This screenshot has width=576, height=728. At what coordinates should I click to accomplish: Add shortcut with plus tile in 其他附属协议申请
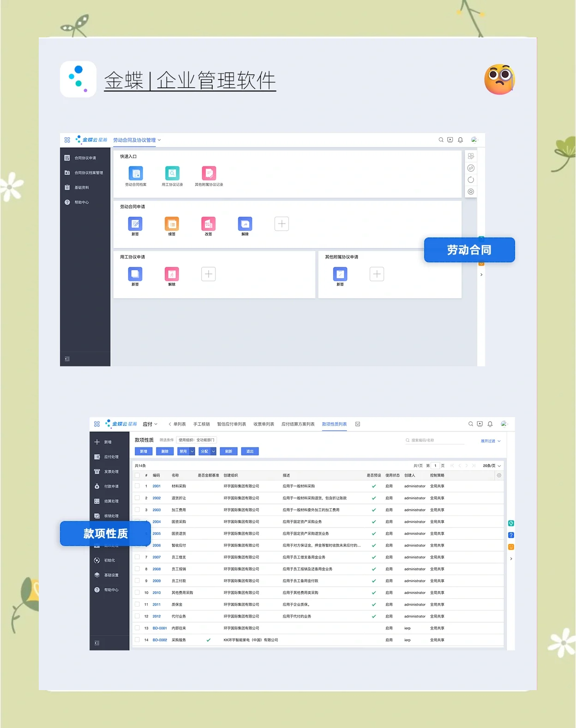tap(377, 274)
